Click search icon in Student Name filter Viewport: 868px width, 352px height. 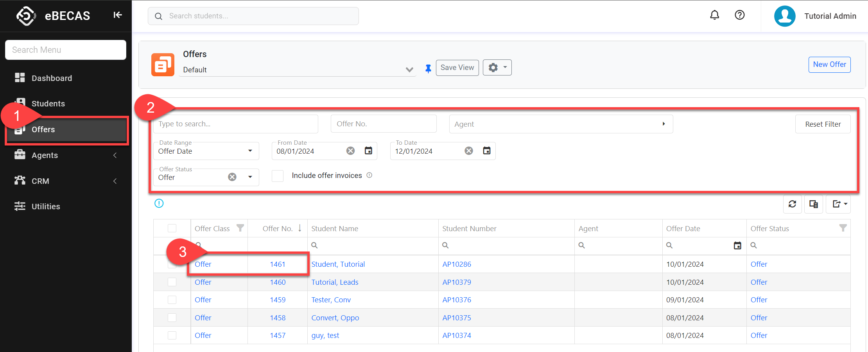[314, 245]
